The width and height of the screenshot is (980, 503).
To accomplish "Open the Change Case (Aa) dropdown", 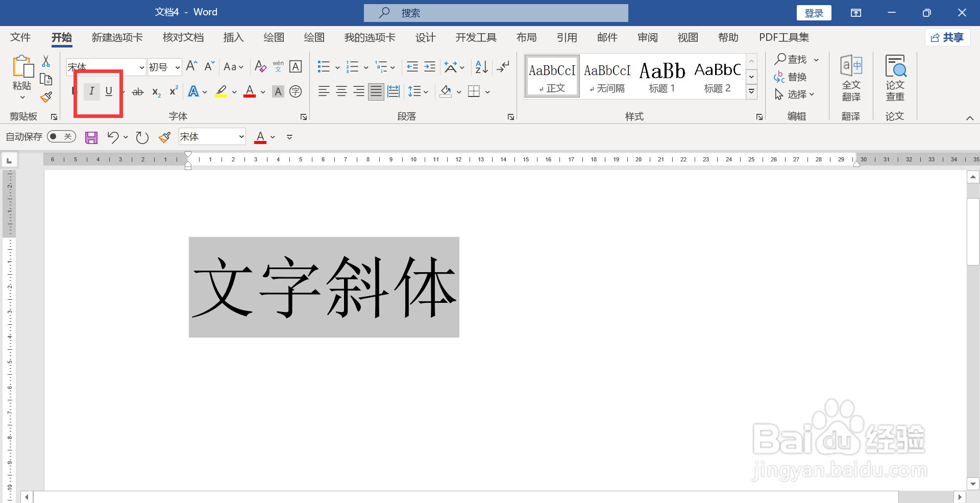I will tap(233, 66).
